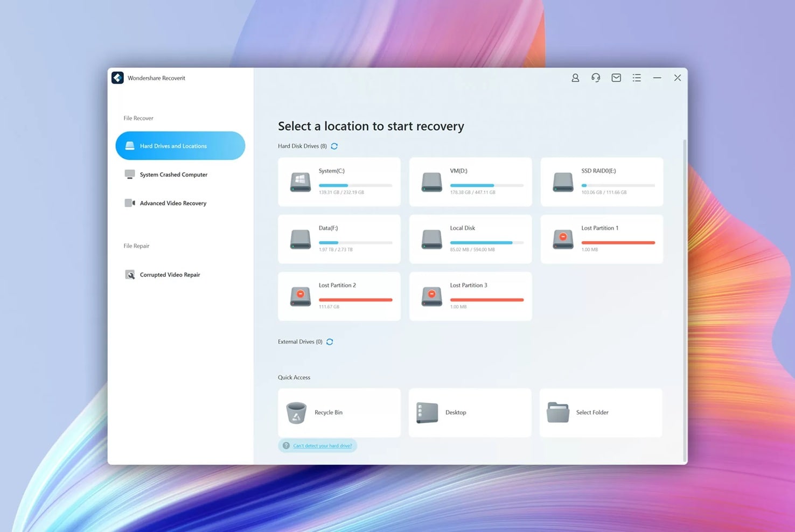Select the VM(D:) drive card
The height and width of the screenshot is (532, 795).
(x=470, y=181)
